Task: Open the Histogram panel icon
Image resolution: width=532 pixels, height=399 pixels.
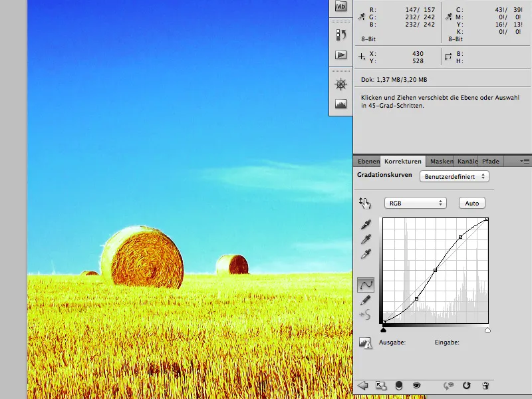Action: click(x=340, y=104)
